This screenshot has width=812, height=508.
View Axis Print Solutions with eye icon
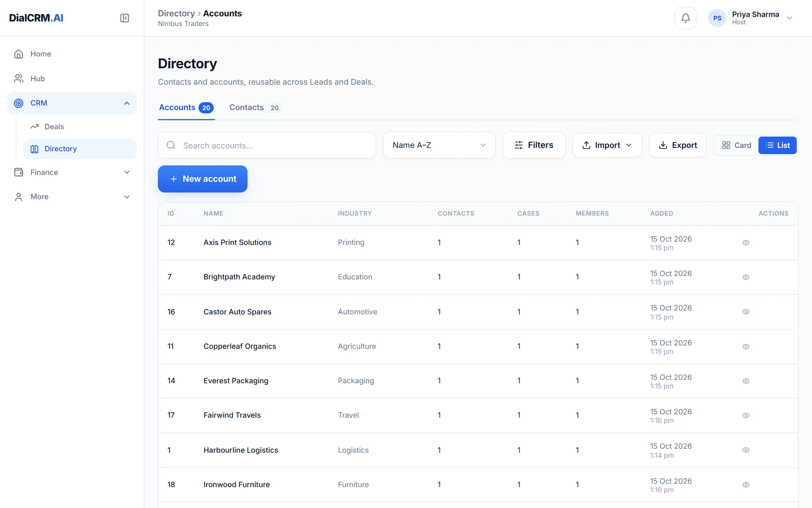[745, 243]
